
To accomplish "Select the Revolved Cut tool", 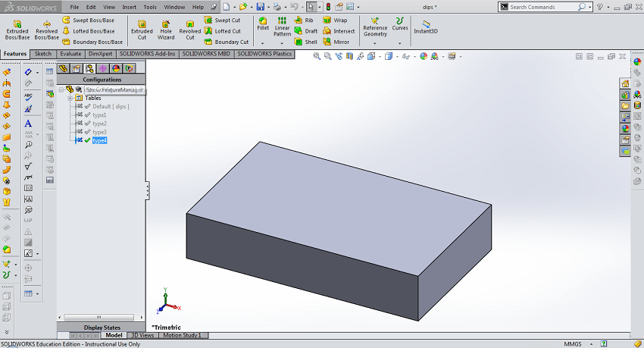I will coord(189,30).
